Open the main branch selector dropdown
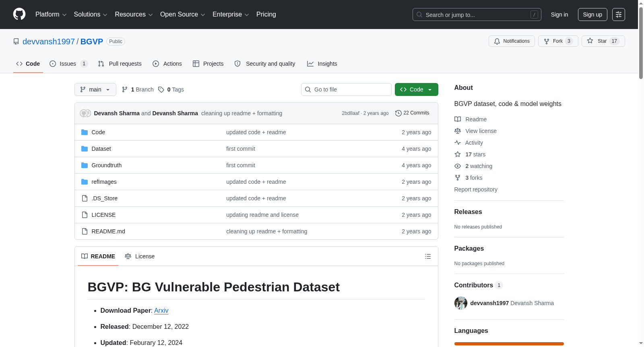644x347 pixels. click(95, 89)
